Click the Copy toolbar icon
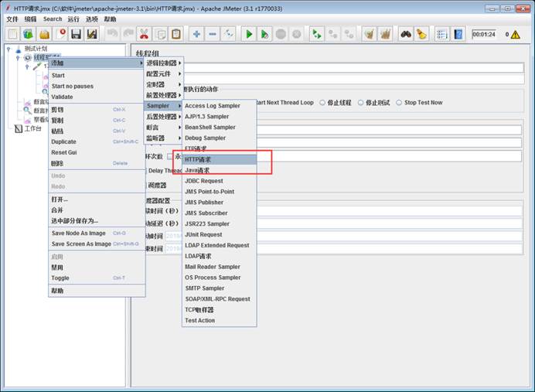Image resolution: width=535 pixels, height=392 pixels. (x=160, y=34)
